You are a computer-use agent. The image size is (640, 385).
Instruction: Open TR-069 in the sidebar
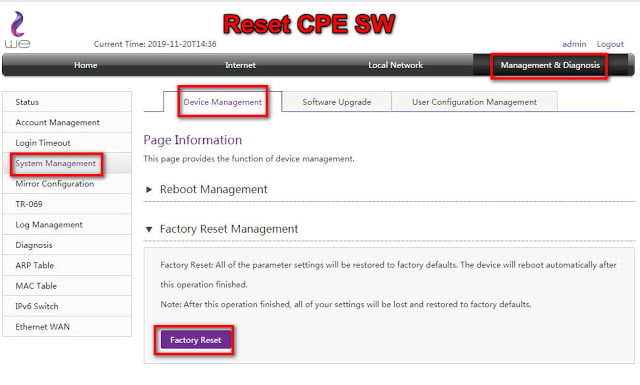[67, 204]
